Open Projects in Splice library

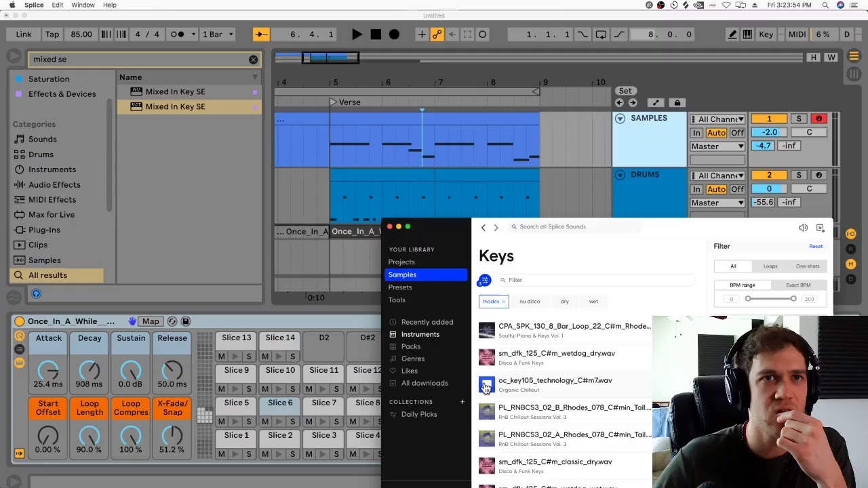(x=401, y=262)
